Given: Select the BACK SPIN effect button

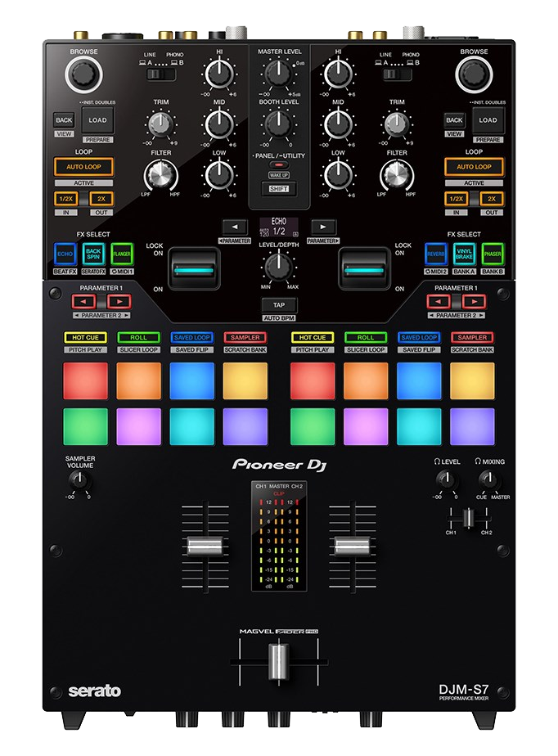Looking at the screenshot, I should (94, 254).
